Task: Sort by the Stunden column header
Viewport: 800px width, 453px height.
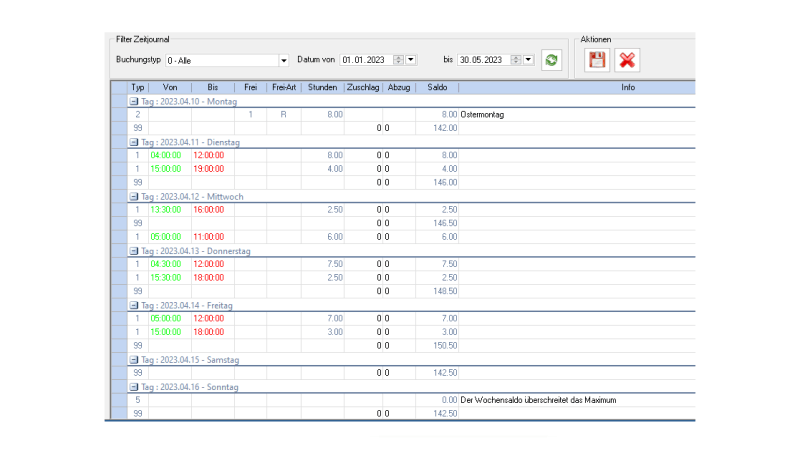Action: (x=322, y=87)
